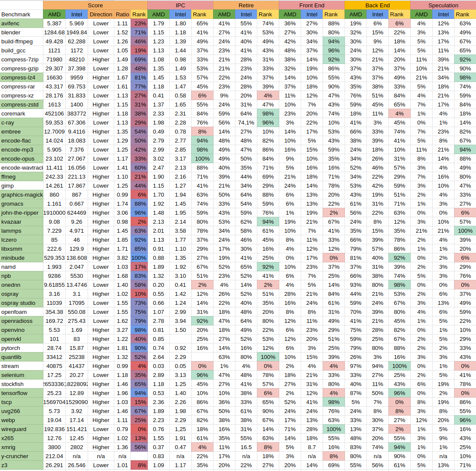Select stream's 100% Back End Rank cell

399,366
